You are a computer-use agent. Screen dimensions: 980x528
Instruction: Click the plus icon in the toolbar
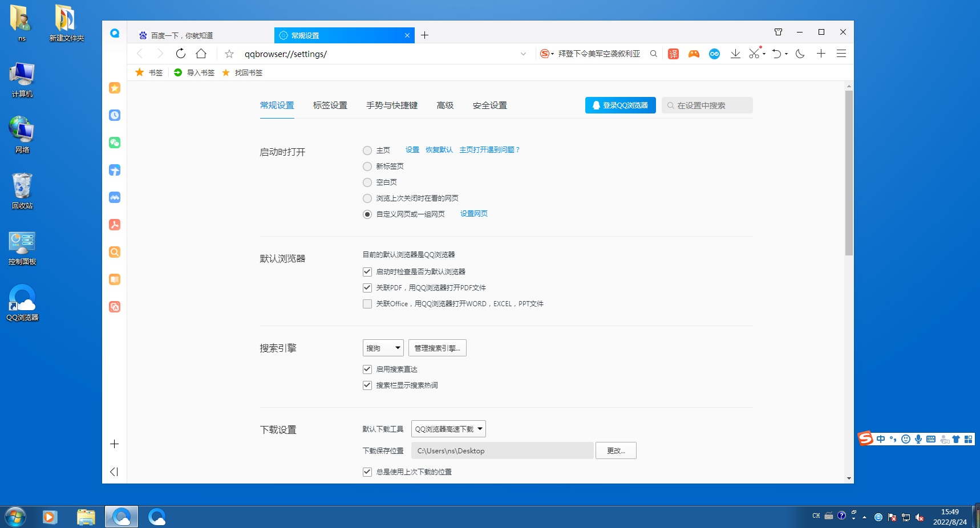point(821,54)
